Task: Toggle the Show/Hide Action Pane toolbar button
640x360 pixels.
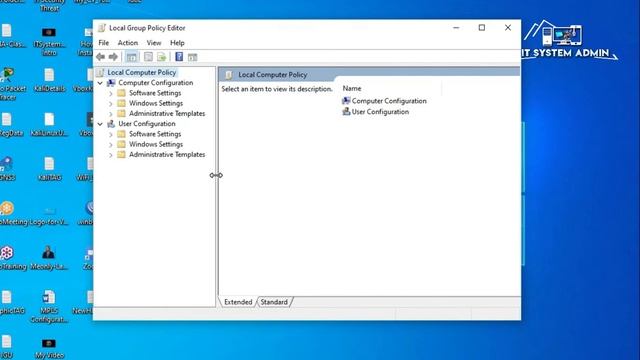Action: [x=192, y=57]
